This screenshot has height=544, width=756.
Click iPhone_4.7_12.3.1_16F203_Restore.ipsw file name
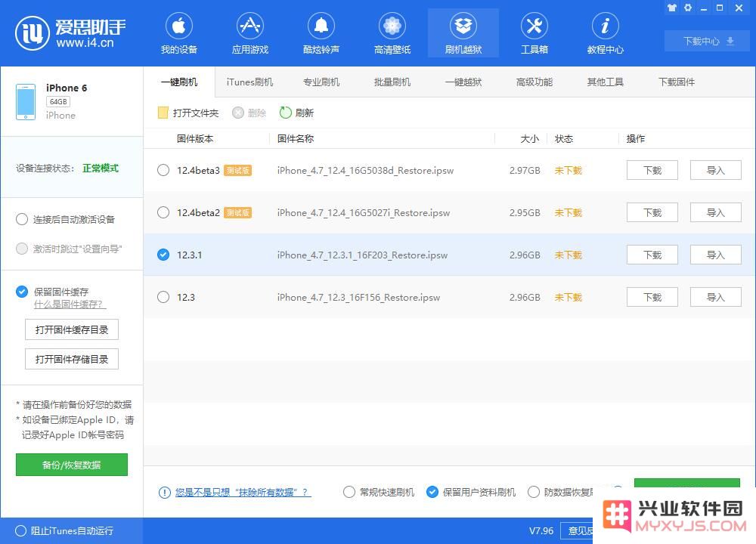click(x=362, y=255)
